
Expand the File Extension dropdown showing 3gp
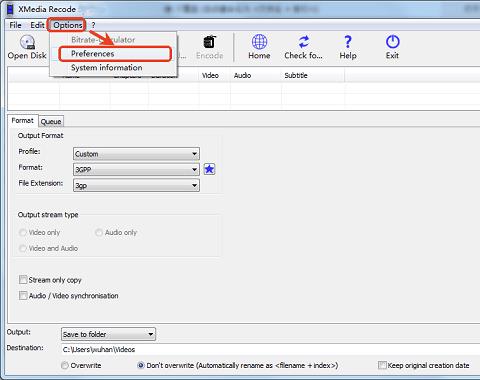[136, 185]
